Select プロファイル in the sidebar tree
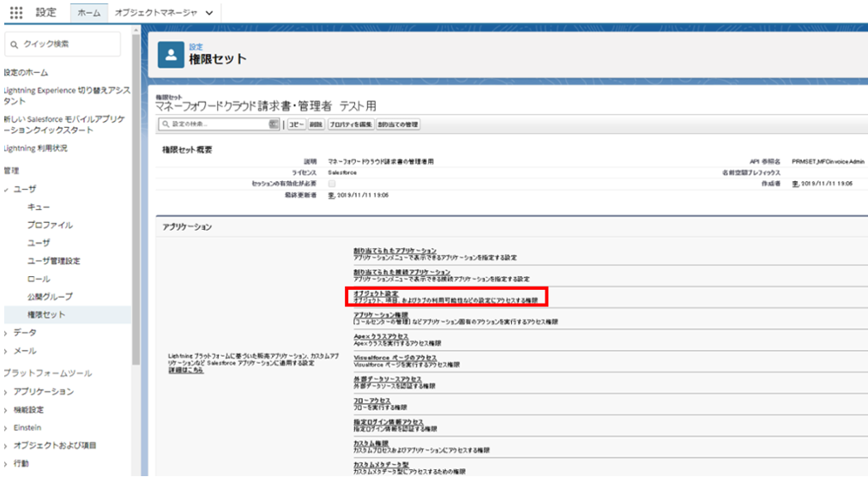 (50, 225)
